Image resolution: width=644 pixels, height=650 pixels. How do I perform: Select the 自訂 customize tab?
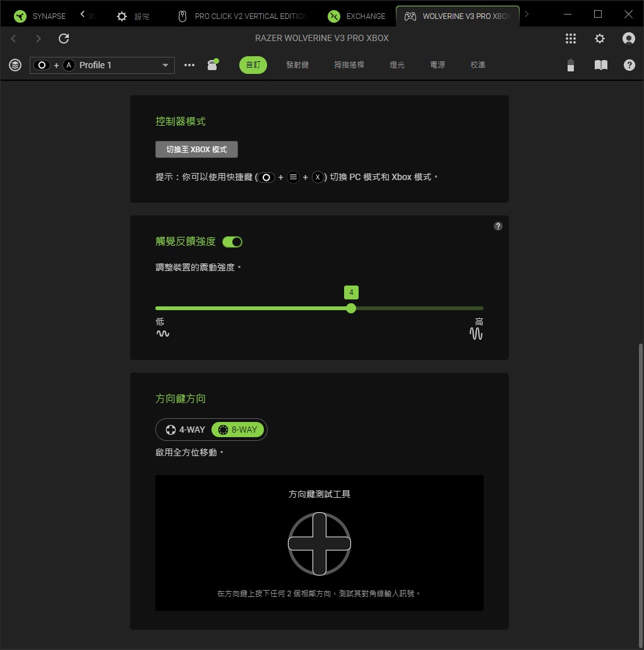click(253, 65)
